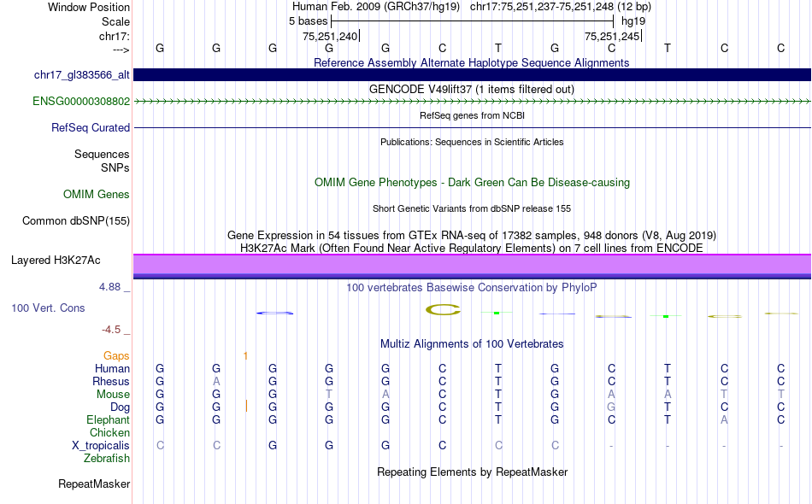Viewport: 812px width, 504px height.
Task: Click the X_tropicalis species row label
Action: click(101, 446)
